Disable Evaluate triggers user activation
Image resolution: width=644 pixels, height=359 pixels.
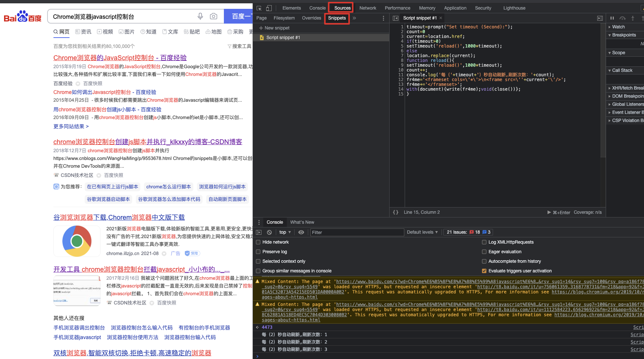point(484,271)
